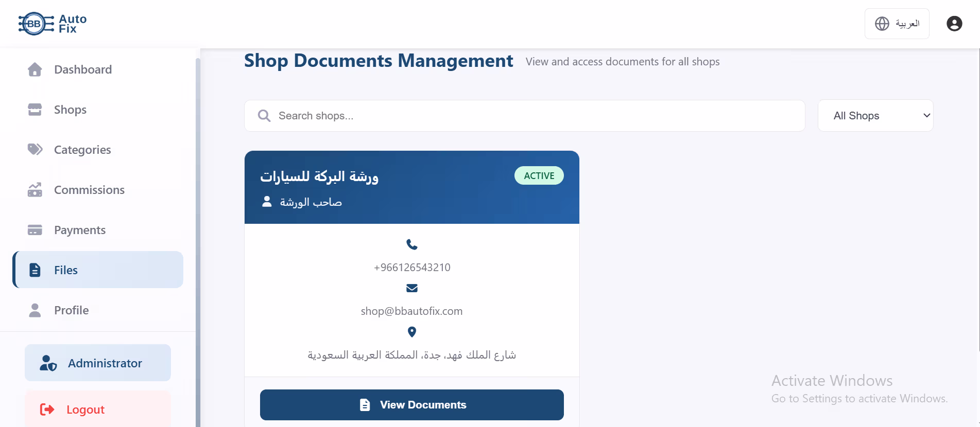The height and width of the screenshot is (427, 980).
Task: Click the Administrator role button
Action: click(x=98, y=363)
